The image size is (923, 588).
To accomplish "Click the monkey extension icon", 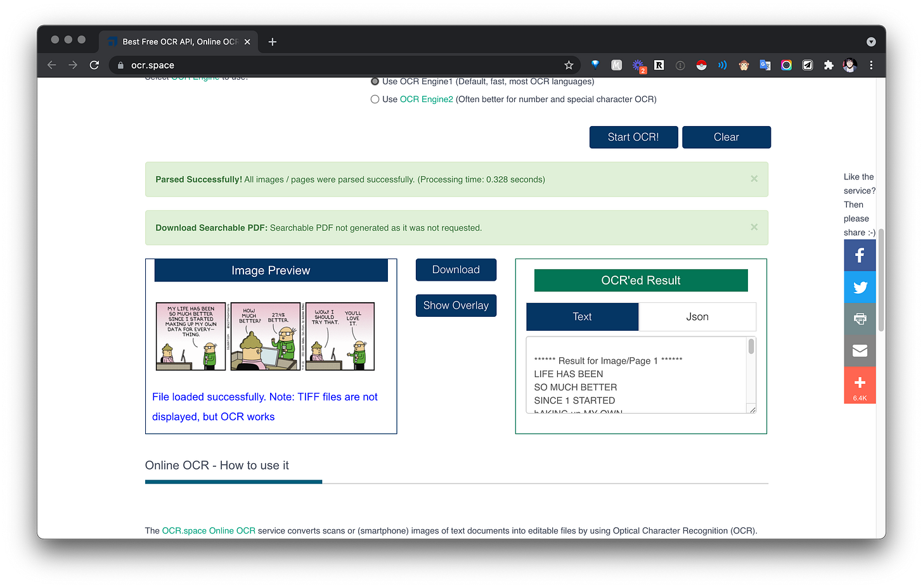I will (x=744, y=65).
